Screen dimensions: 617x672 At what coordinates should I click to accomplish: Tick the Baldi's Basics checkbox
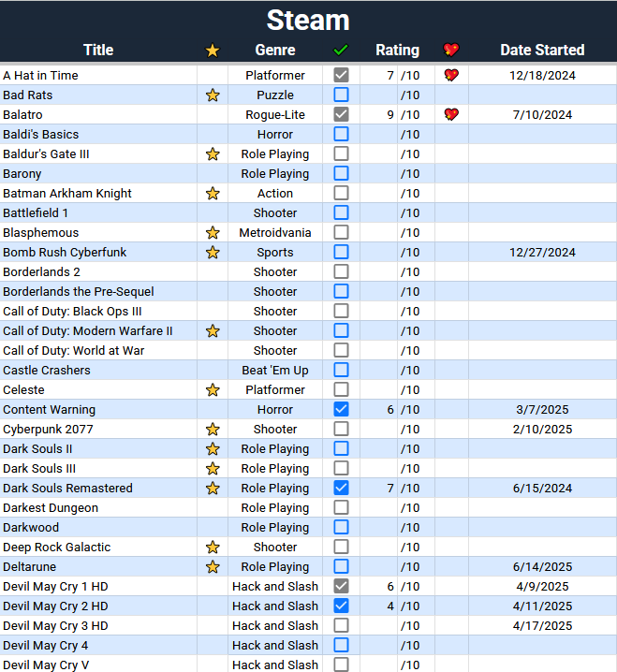tap(342, 134)
